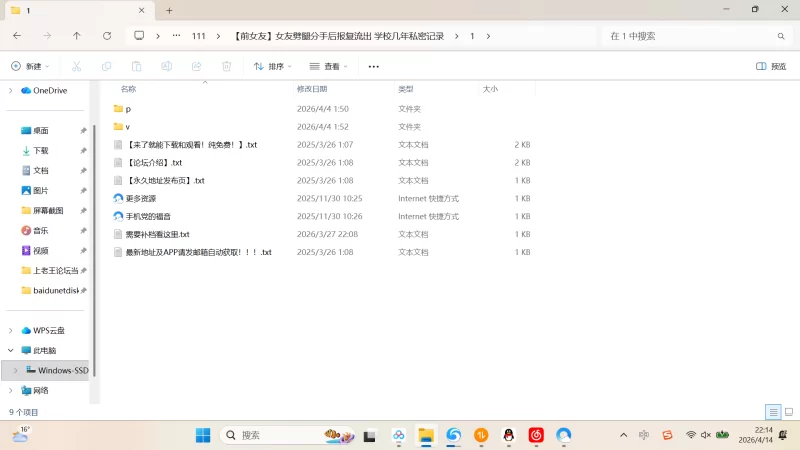This screenshot has height=450, width=800.
Task: Open a new tab with the plus button
Action: [169, 10]
